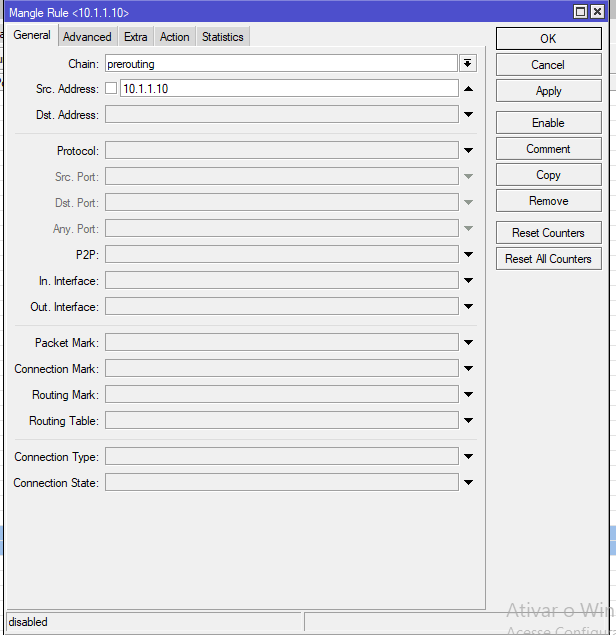616x635 pixels.
Task: Expand the Routing Mark field
Action: [x=469, y=394]
